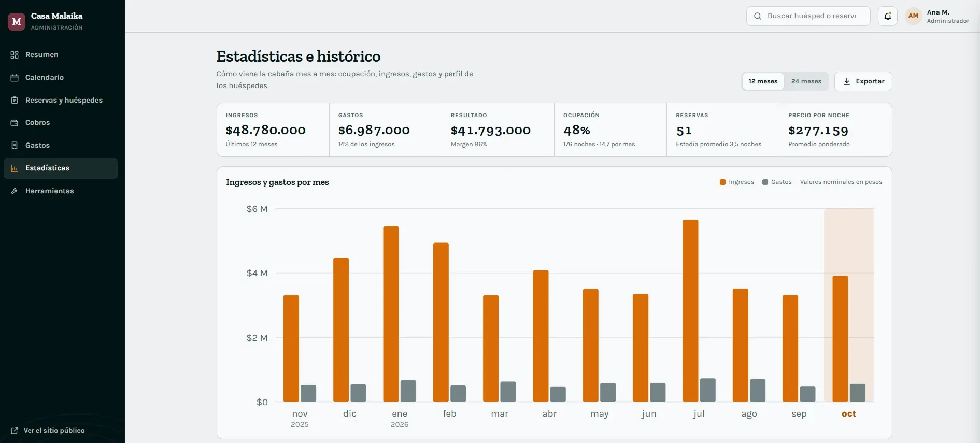The image size is (980, 443).
Task: Click the Precio por noche value $277.159
Action: click(x=818, y=131)
